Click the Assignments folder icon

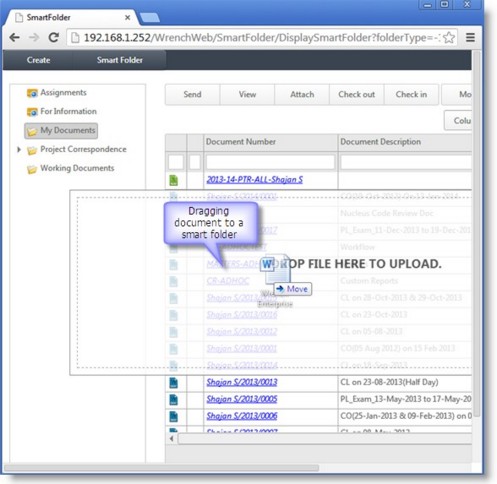[32, 93]
